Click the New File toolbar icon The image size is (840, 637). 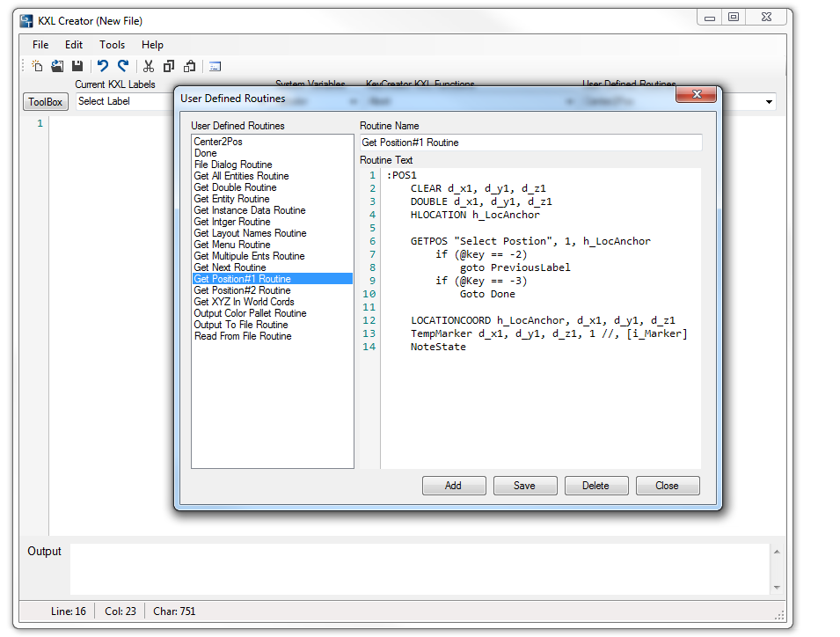point(37,66)
